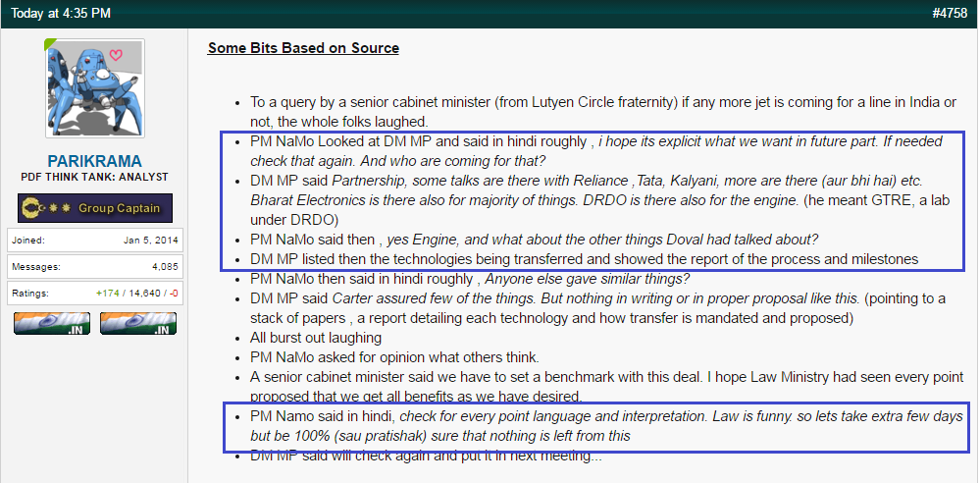Click the 14,640 ratings total
Screen dimensions: 980x483
coord(145,293)
